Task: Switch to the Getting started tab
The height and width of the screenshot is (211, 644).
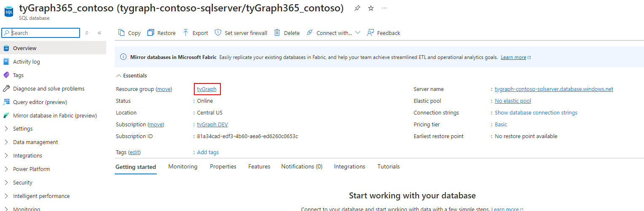Action: pos(136,167)
